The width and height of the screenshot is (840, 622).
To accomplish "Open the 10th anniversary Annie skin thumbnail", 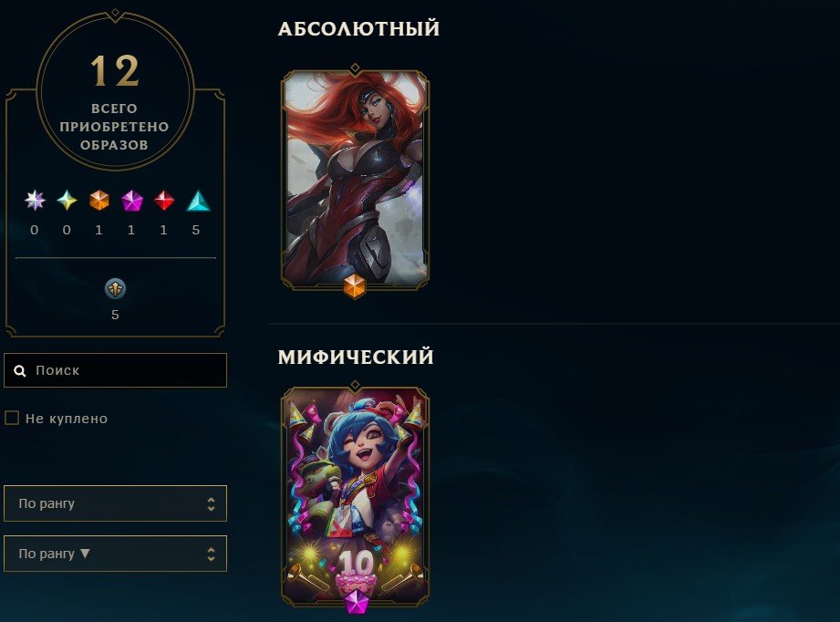I will 355,495.
